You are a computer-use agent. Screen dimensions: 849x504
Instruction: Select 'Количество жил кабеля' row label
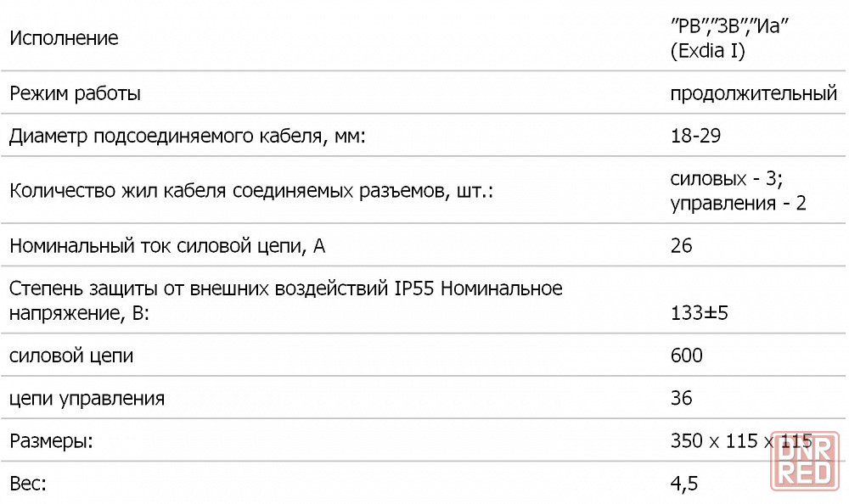click(251, 191)
